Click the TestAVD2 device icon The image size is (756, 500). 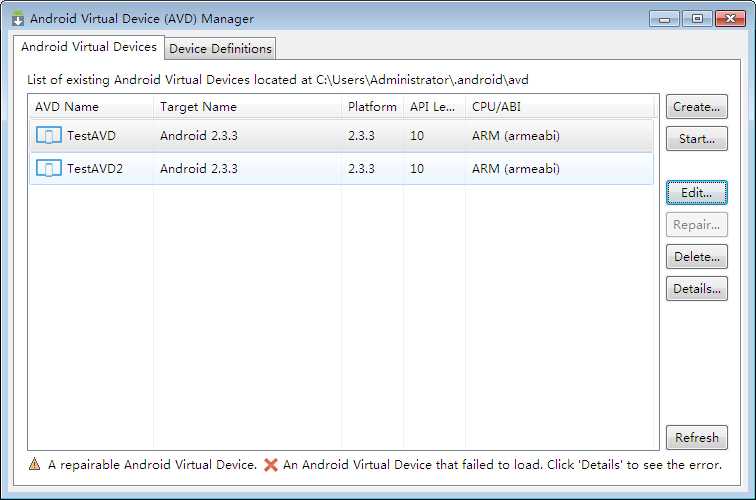coord(49,168)
